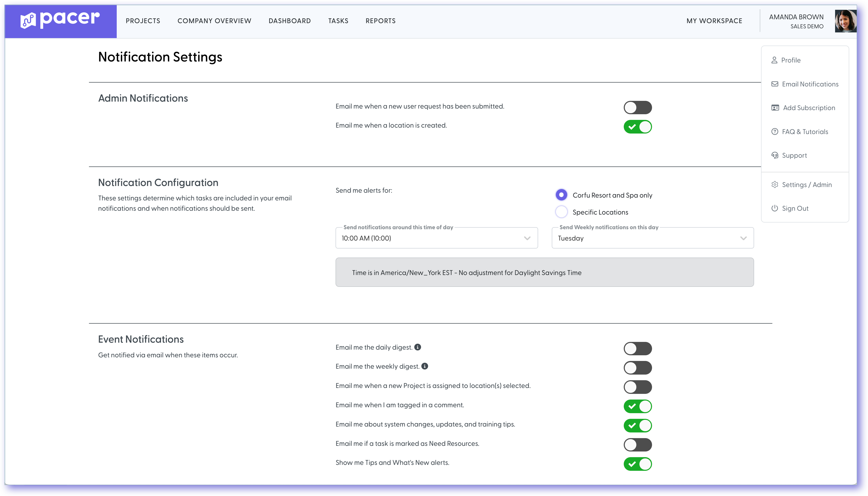868x496 pixels.
Task: Click the Sign Out power icon
Action: coord(774,208)
